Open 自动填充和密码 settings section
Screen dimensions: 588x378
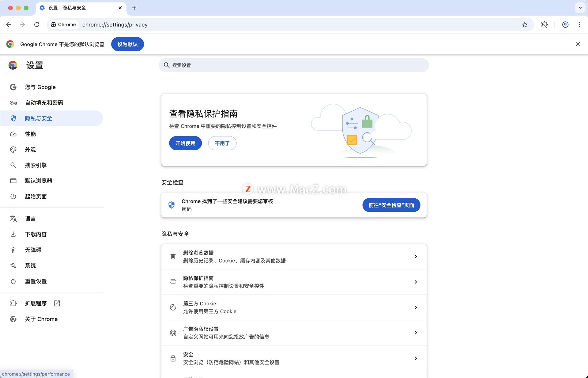tap(51, 103)
